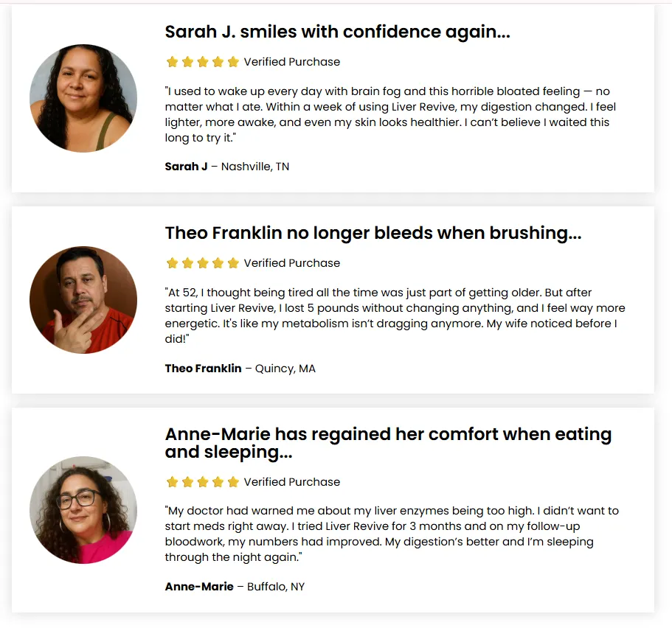Image resolution: width=672 pixels, height=628 pixels.
Task: Click the fifth star in Anne-Marie's rating
Action: (233, 482)
